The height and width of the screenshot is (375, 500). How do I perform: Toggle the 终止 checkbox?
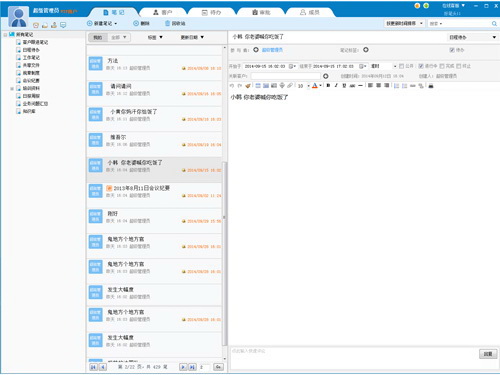click(x=459, y=66)
